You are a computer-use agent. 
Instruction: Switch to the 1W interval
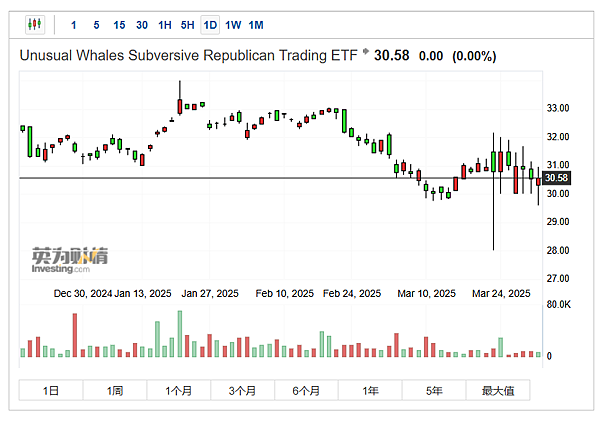(233, 25)
